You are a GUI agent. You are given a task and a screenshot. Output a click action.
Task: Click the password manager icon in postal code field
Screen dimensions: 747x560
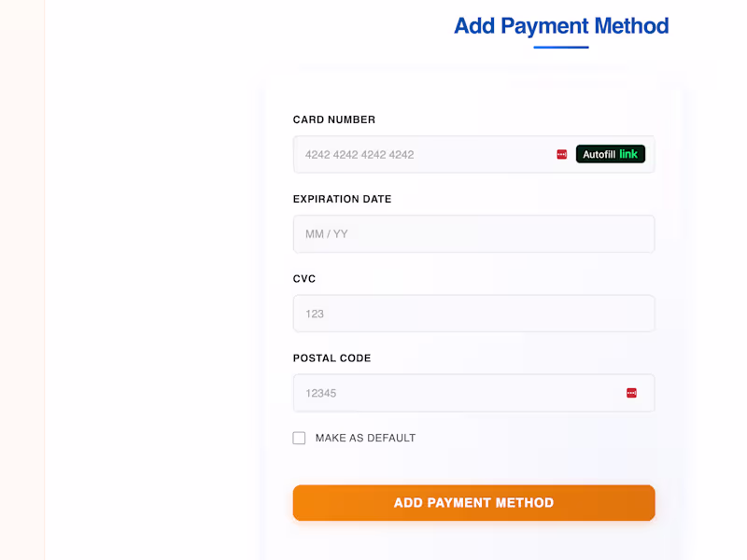(x=633, y=393)
